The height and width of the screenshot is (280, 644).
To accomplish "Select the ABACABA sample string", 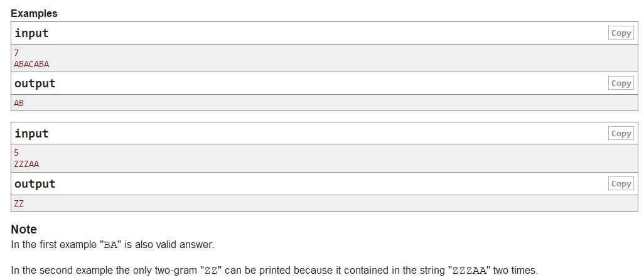I will tap(31, 65).
